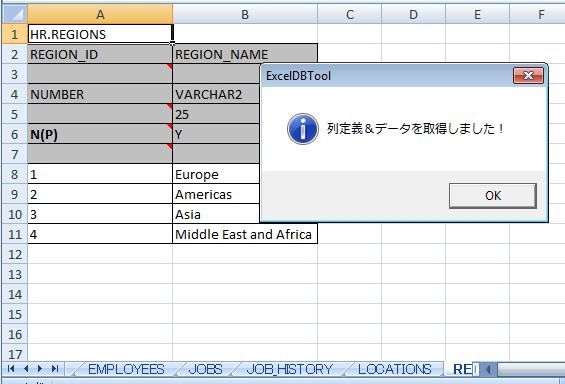Switch to the JOBS sheet tab
Screen dimensions: 565x384
[x=205, y=369]
